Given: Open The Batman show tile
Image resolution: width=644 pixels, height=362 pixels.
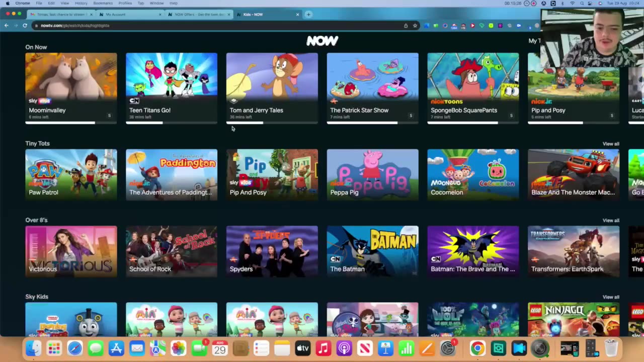Looking at the screenshot, I should pos(372,251).
